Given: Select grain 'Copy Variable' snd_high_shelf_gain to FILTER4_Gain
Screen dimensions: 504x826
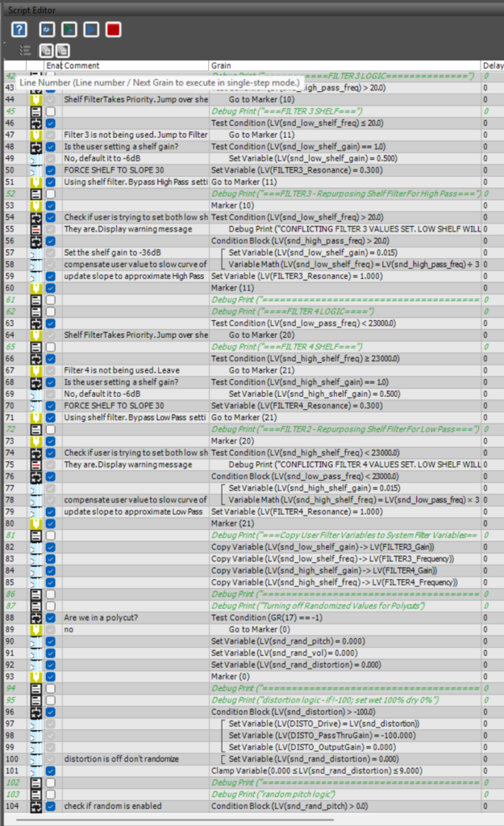Looking at the screenshot, I should 324,570.
